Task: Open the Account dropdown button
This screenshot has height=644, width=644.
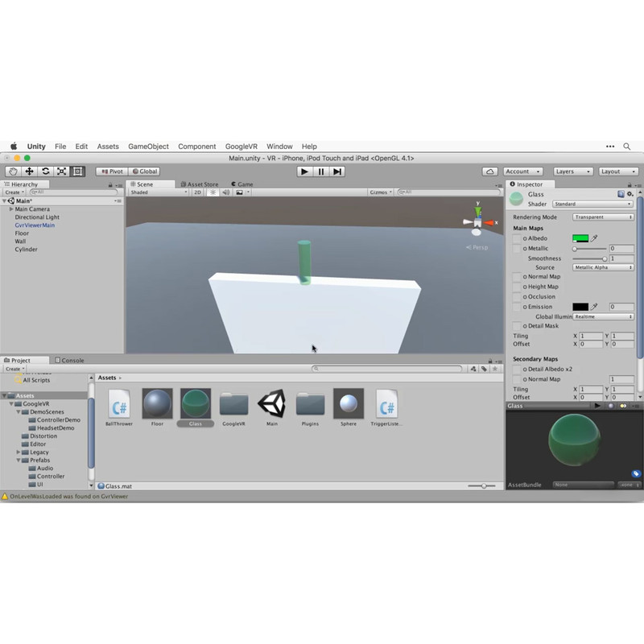Action: 524,171
